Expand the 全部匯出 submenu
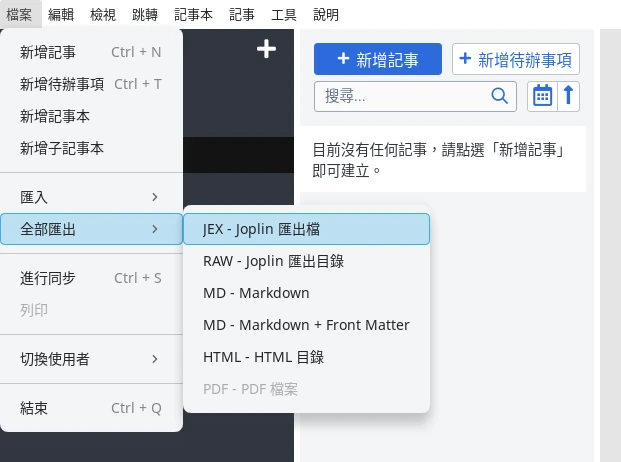This screenshot has width=621, height=462. tap(91, 229)
